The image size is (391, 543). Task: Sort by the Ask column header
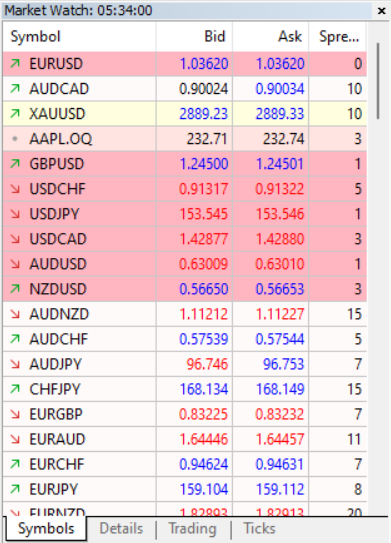coord(270,37)
